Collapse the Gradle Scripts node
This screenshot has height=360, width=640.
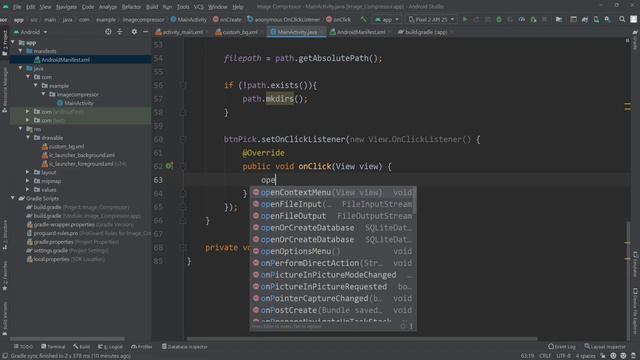[13, 198]
